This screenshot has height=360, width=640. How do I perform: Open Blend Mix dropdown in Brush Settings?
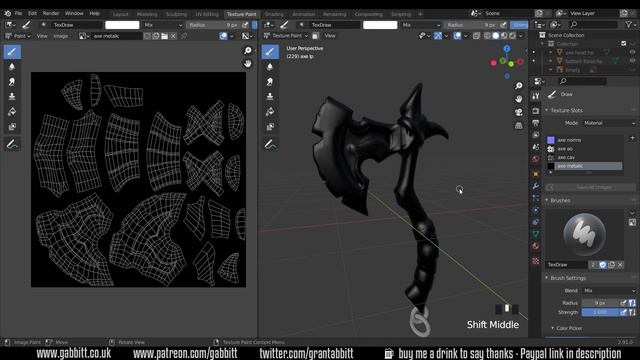pos(609,291)
